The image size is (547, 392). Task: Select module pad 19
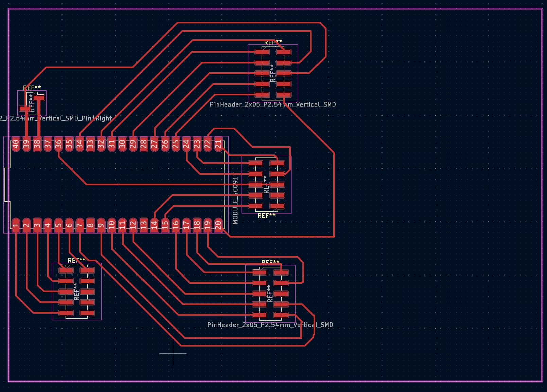pos(208,225)
